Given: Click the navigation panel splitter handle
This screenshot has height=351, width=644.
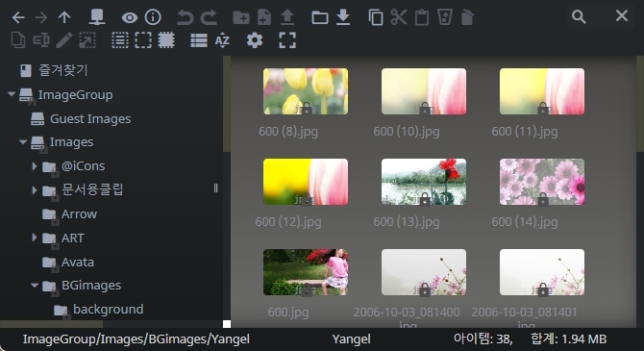Looking at the screenshot, I should 216,188.
